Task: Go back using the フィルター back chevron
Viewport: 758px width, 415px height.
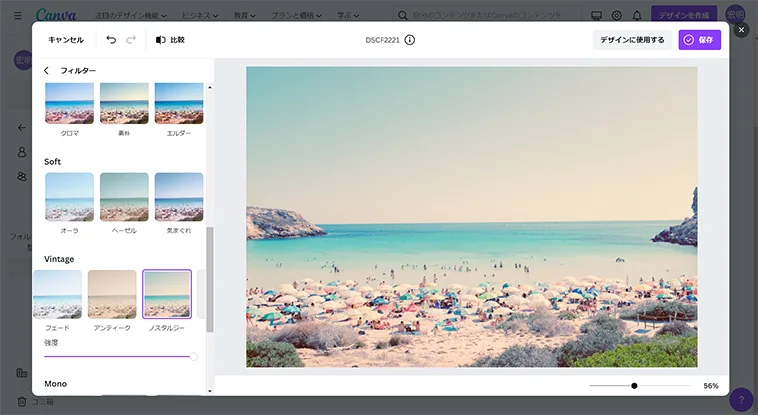Action: pos(46,71)
